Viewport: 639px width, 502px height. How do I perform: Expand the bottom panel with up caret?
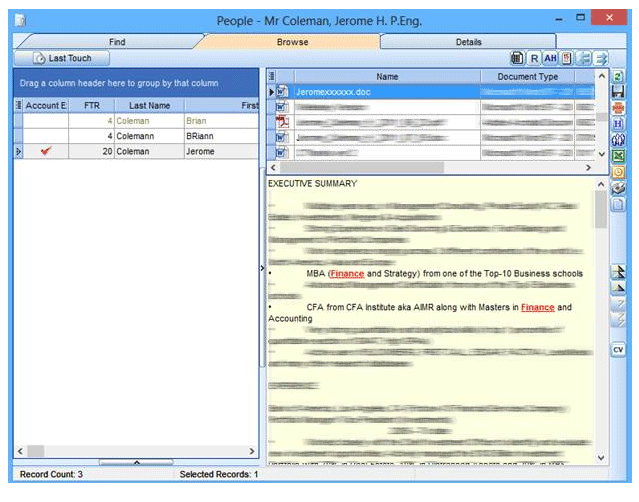pyautogui.click(x=137, y=462)
